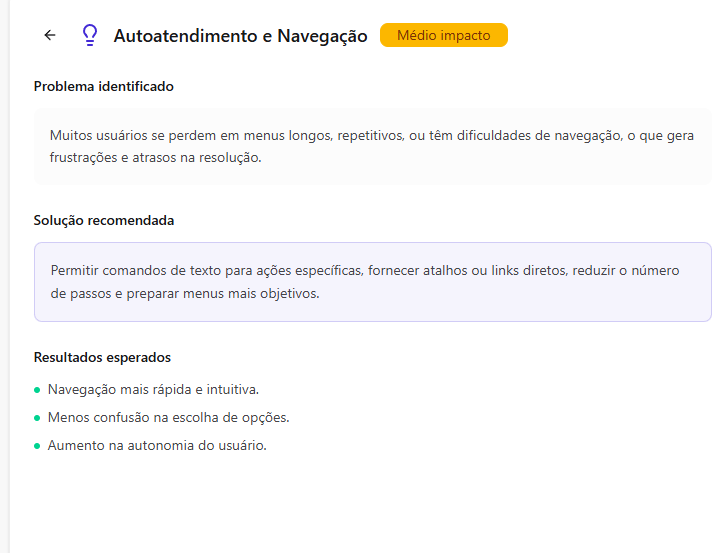Screen dimensions: 724x553
Task: Click the 'Problema identificado' heading
Action: coord(104,87)
